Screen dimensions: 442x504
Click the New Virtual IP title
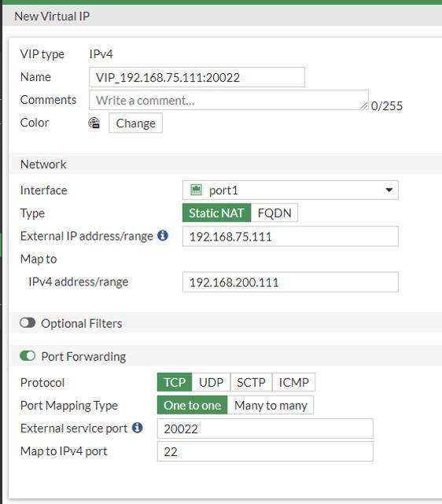coord(52,16)
